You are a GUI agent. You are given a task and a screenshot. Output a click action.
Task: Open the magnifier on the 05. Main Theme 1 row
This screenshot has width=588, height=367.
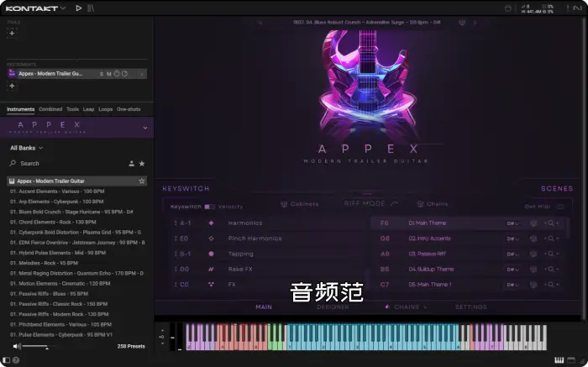(551, 285)
